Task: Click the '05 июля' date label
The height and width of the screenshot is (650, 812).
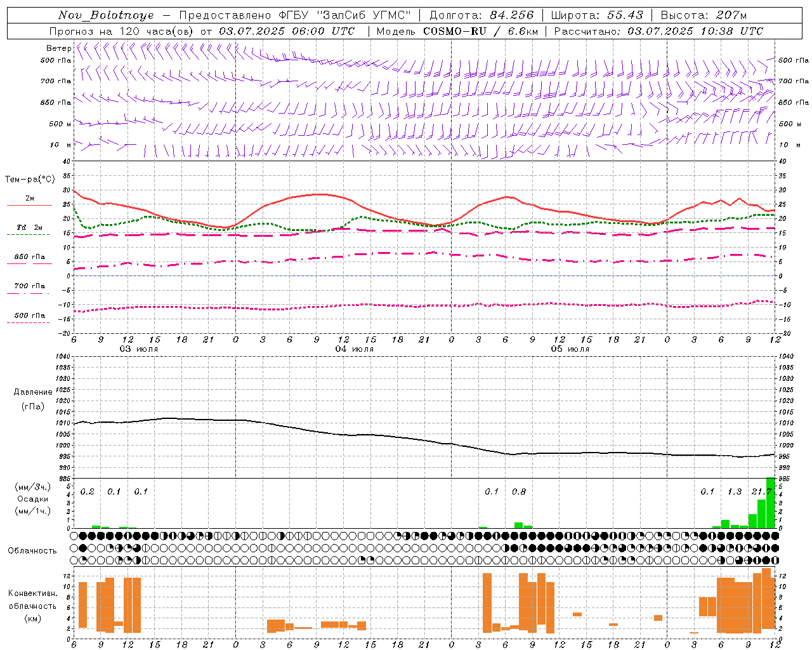Action: click(x=570, y=349)
